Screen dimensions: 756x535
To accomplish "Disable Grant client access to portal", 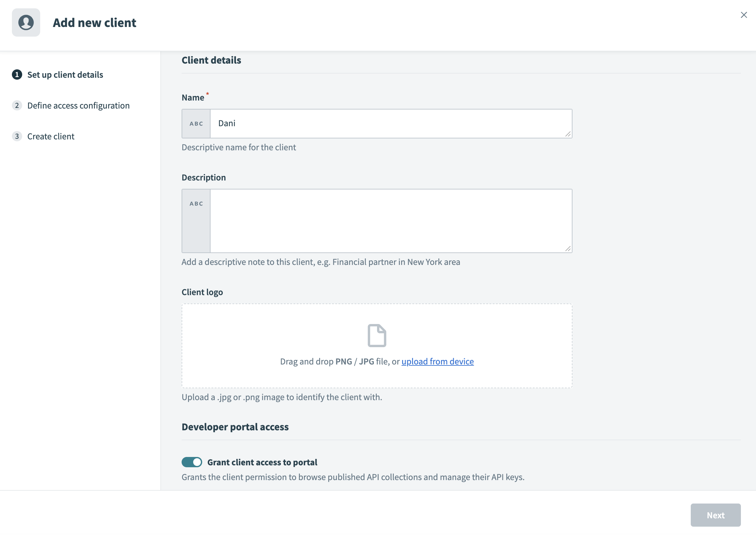I will click(192, 462).
